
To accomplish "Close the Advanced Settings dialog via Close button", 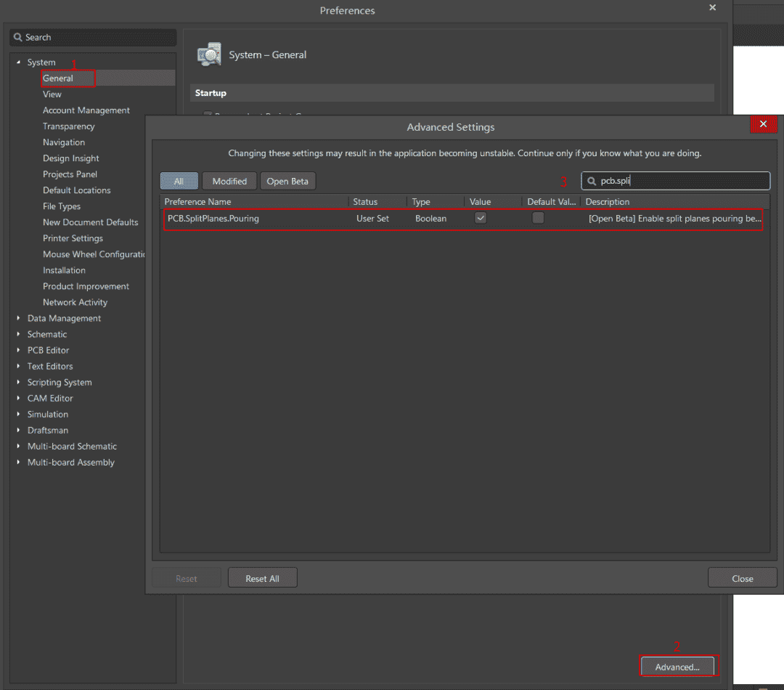I will (743, 578).
